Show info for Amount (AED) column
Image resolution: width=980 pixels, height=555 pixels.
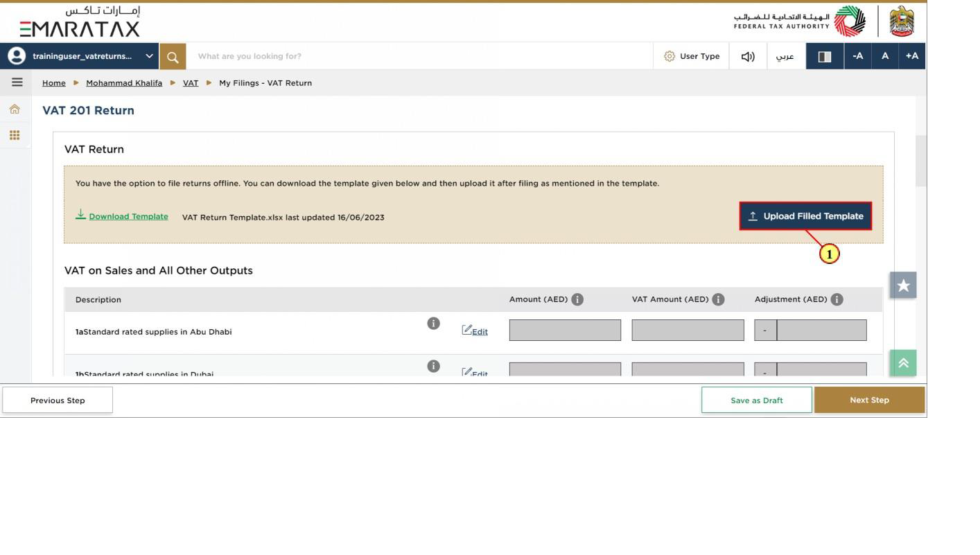[577, 299]
